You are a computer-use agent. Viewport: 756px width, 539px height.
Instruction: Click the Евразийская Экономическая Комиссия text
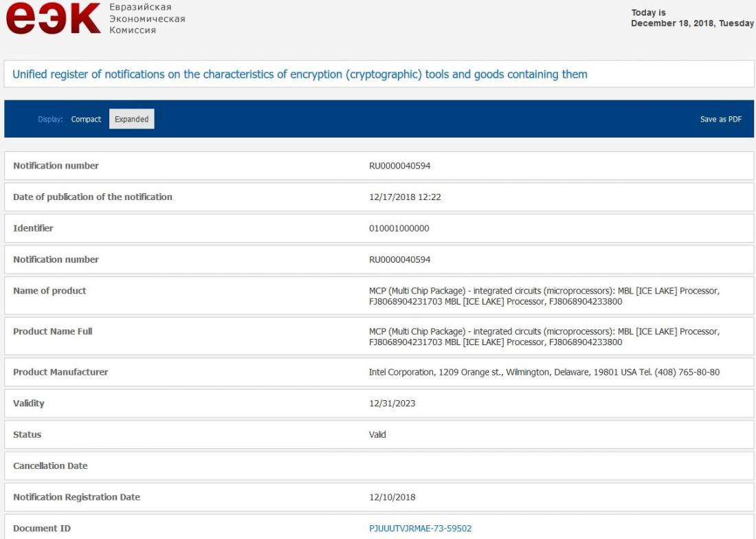[x=147, y=19]
